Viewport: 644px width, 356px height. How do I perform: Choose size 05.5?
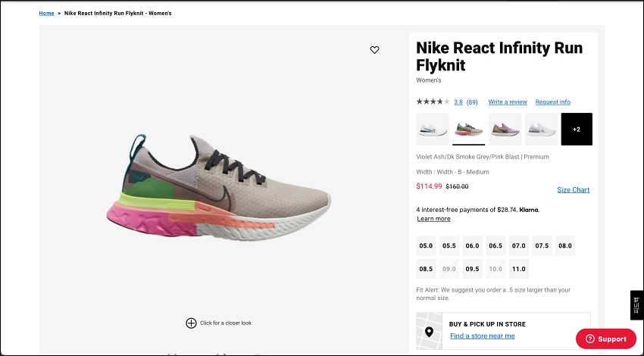pos(449,245)
